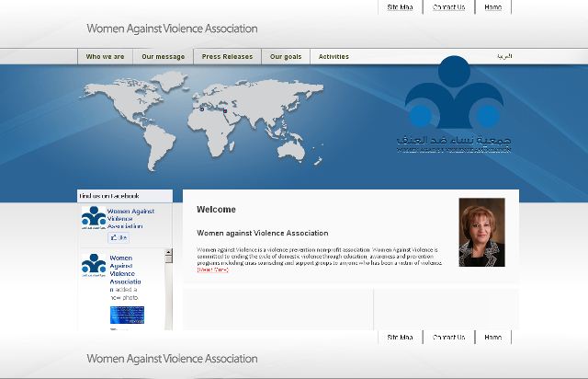Open the Who we are menu item
Screen dimensions: 588x379
[x=105, y=57]
